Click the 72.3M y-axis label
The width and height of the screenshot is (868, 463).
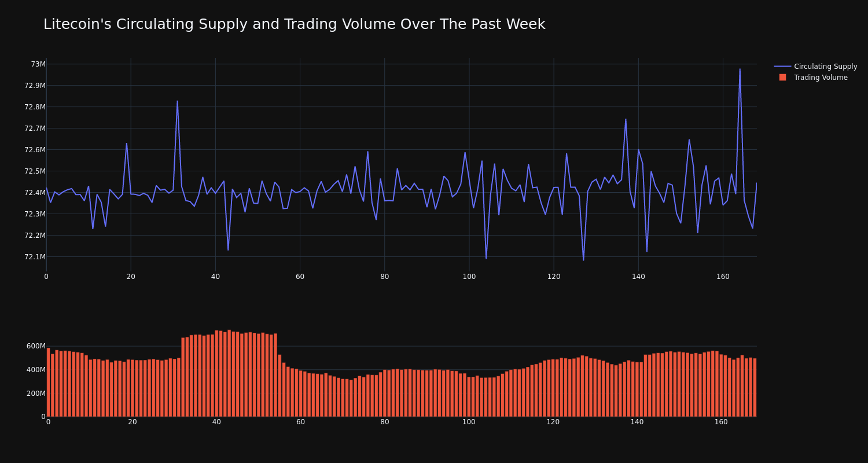pyautogui.click(x=35, y=214)
